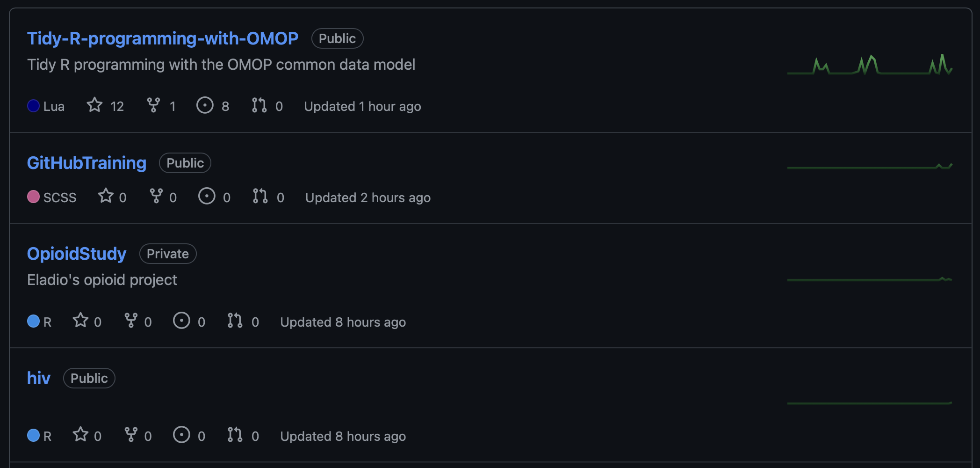Click the Lua language color dot
Screen dimensions: 980x468
click(x=33, y=106)
